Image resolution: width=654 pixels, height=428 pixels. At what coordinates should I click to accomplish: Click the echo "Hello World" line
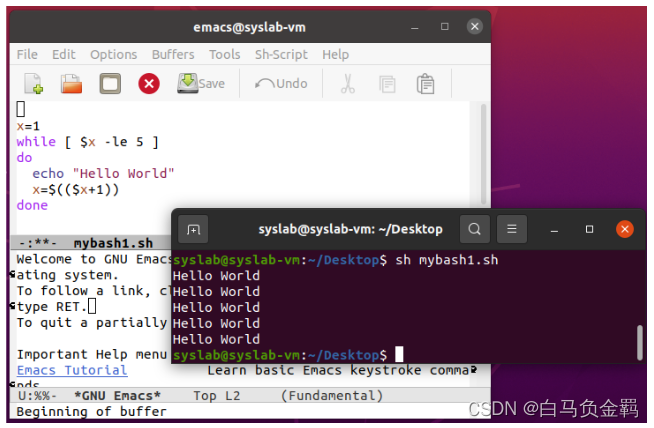[103, 174]
